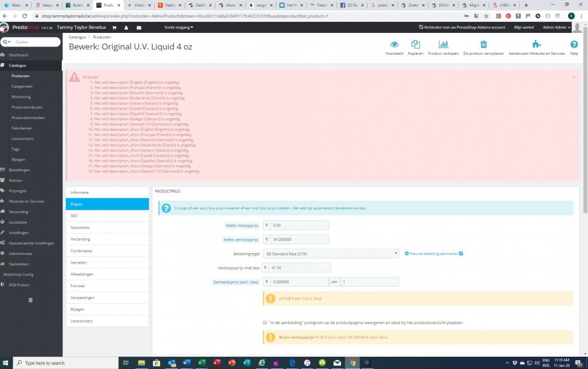Click the Kopiëren copy icon
The height and width of the screenshot is (369, 588).
tap(416, 44)
